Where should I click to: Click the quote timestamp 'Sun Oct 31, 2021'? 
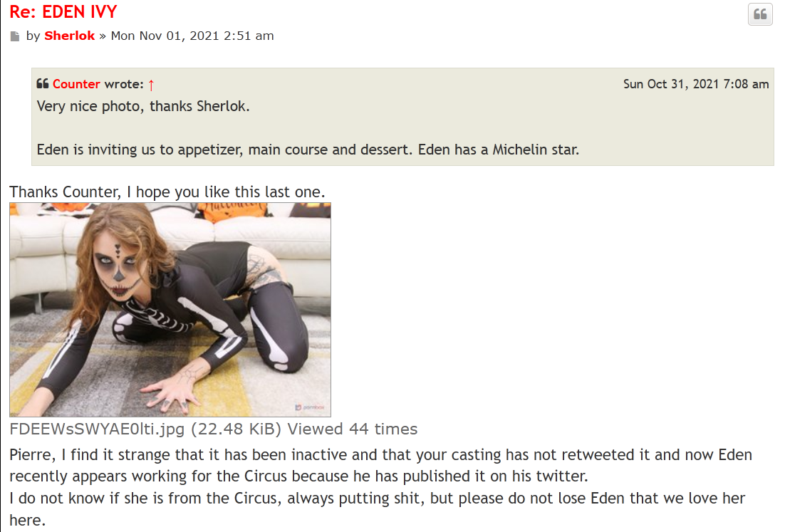coord(696,84)
